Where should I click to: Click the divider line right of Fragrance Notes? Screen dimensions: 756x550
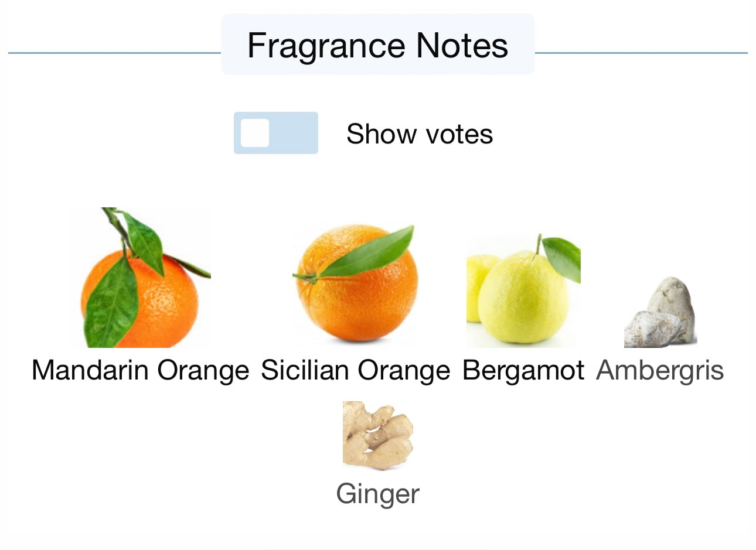click(641, 53)
